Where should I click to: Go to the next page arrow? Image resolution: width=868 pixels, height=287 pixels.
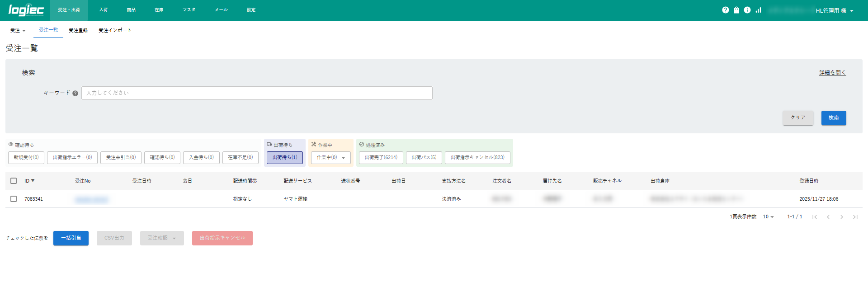tap(842, 217)
